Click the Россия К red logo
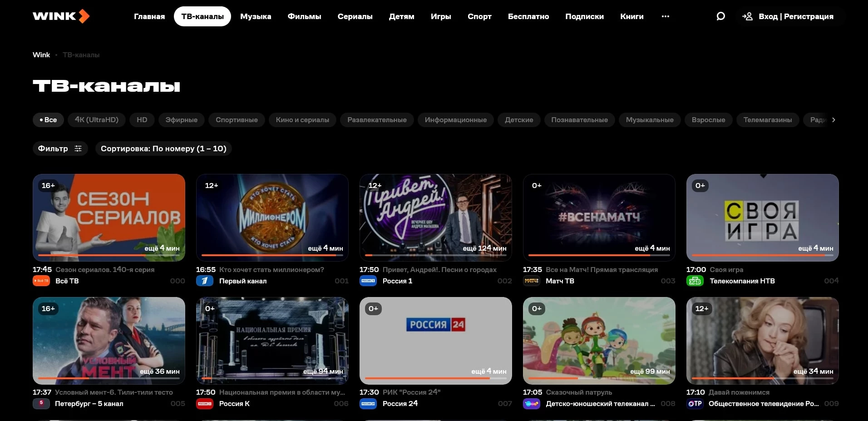868x421 pixels. point(205,404)
